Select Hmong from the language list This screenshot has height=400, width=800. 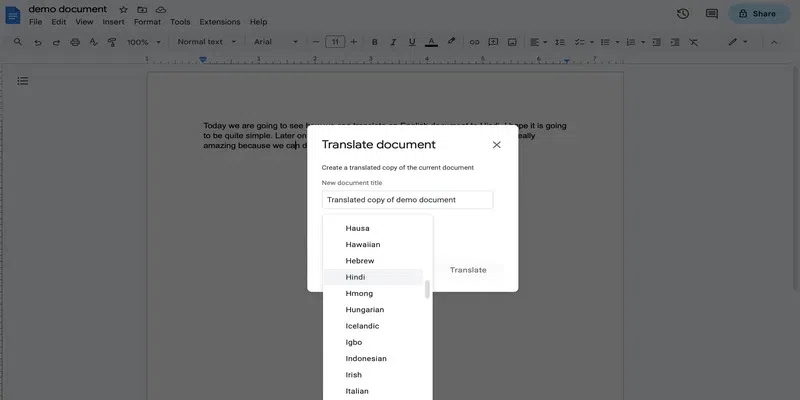373,293
